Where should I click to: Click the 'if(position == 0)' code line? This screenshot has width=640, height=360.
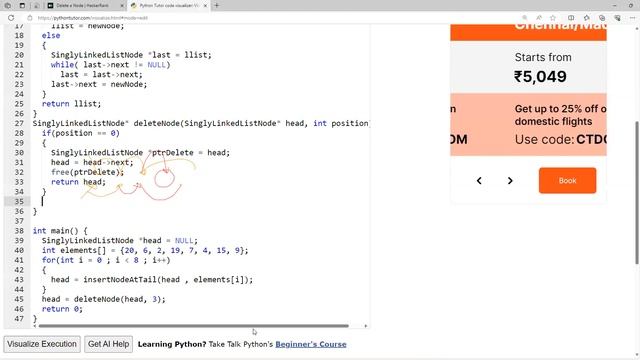[x=80, y=133]
